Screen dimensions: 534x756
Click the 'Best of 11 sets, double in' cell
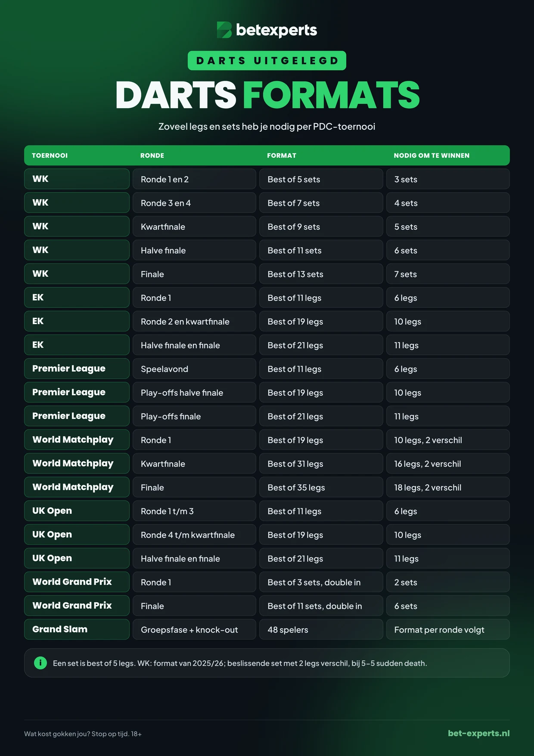(321, 606)
